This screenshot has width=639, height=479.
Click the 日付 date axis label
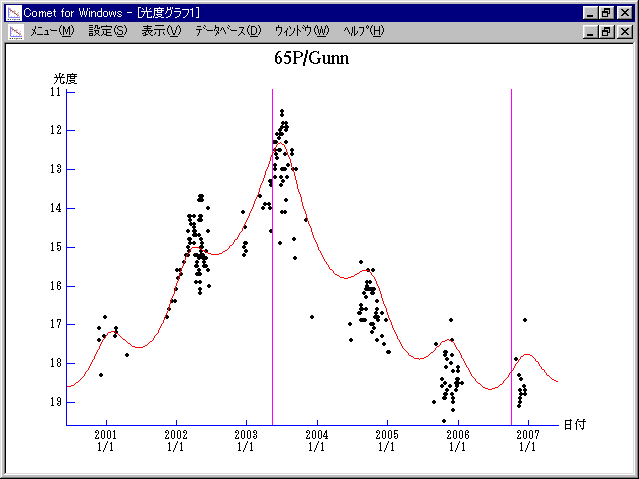pos(574,424)
